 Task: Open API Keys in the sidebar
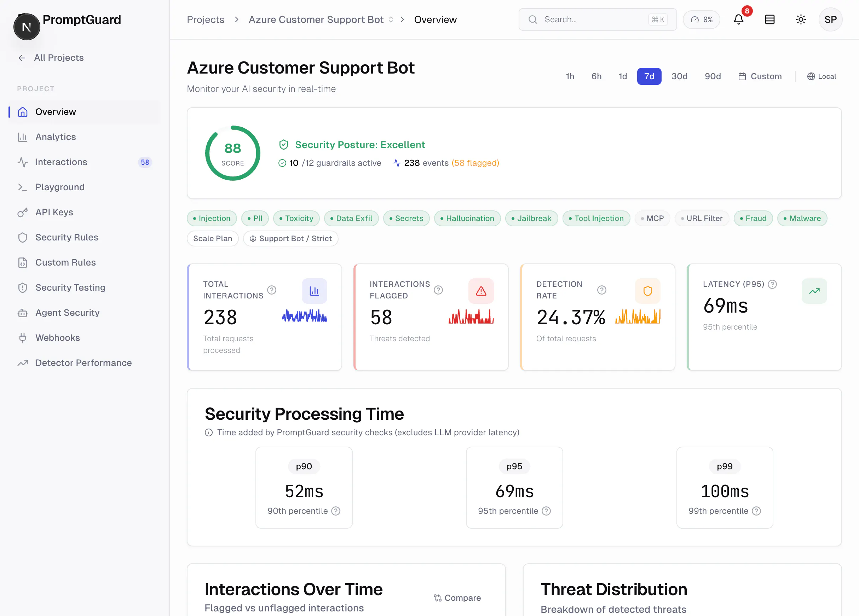(84, 212)
